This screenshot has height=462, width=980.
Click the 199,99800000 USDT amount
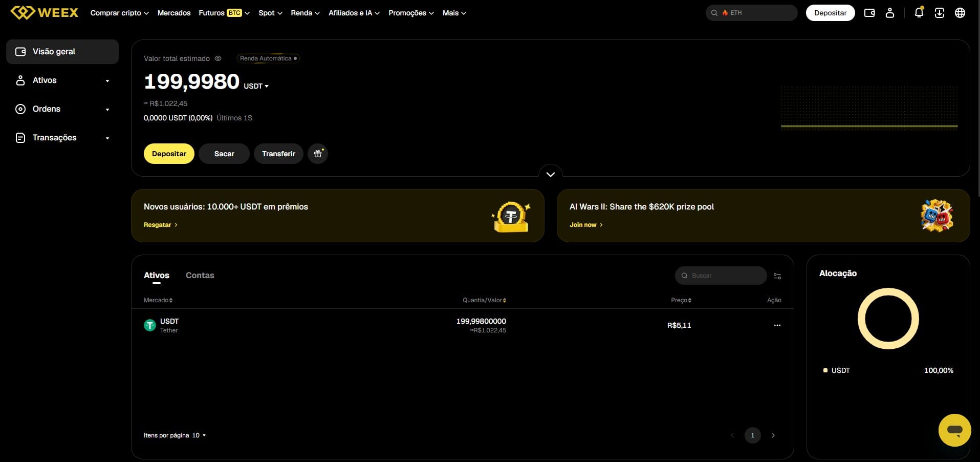(x=481, y=321)
